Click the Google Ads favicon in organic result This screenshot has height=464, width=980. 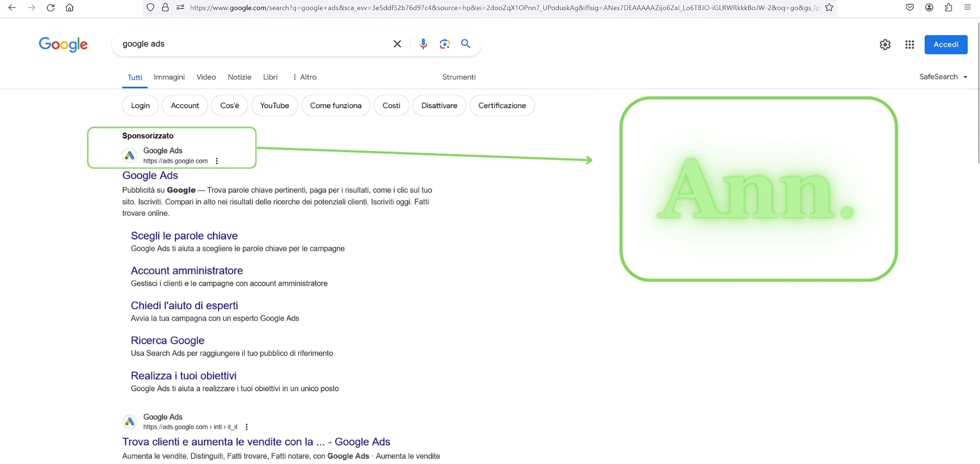click(x=129, y=422)
